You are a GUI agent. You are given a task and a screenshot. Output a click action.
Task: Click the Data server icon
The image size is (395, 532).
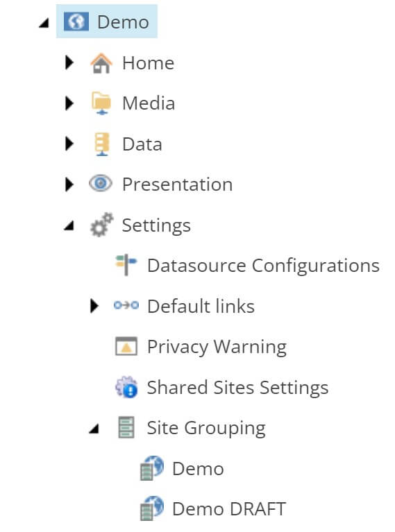[101, 144]
